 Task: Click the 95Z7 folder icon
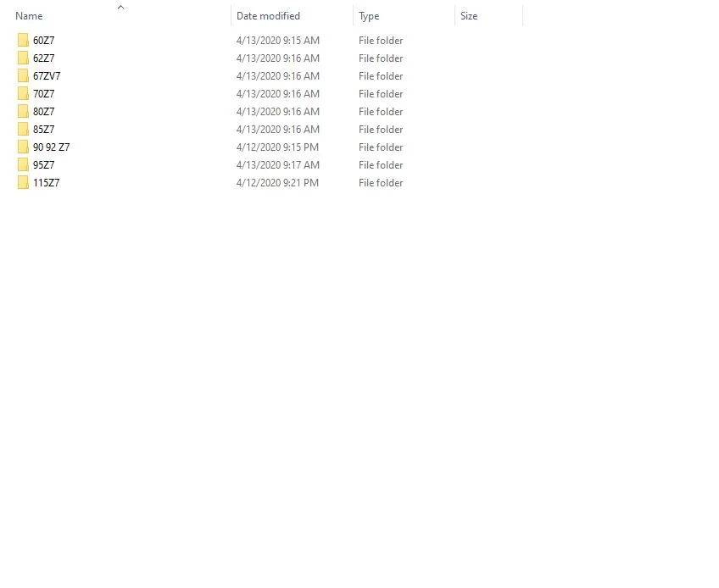23,165
